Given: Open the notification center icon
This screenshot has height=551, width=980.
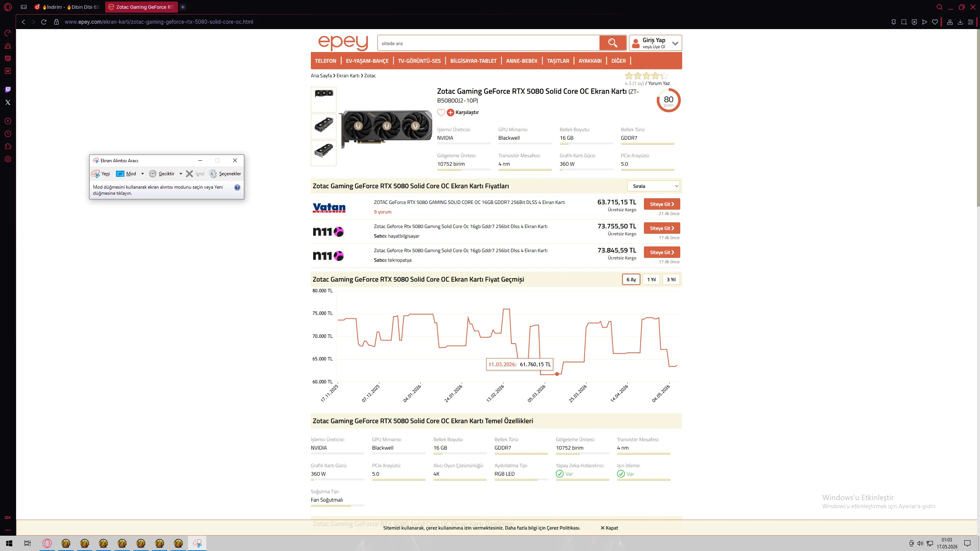Looking at the screenshot, I should tap(967, 543).
